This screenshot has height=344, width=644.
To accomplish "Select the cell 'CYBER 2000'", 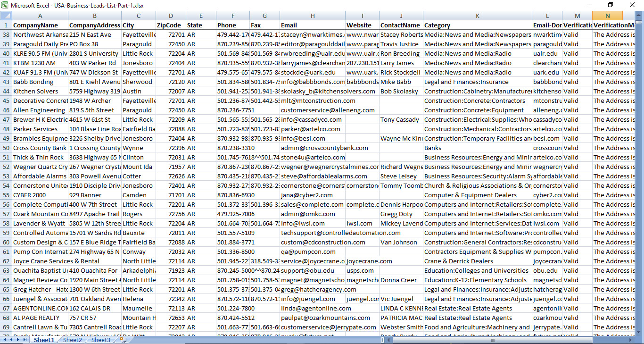I will (x=40, y=195).
